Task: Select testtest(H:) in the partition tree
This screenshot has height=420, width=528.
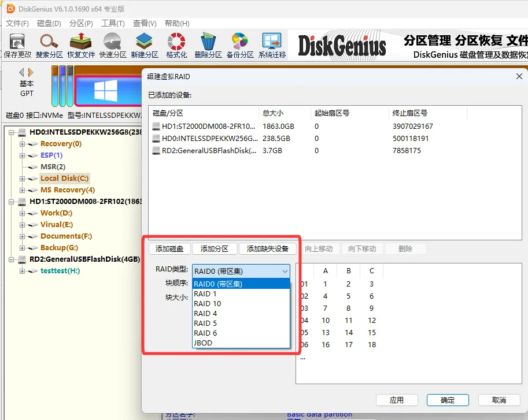Action: tap(60, 271)
